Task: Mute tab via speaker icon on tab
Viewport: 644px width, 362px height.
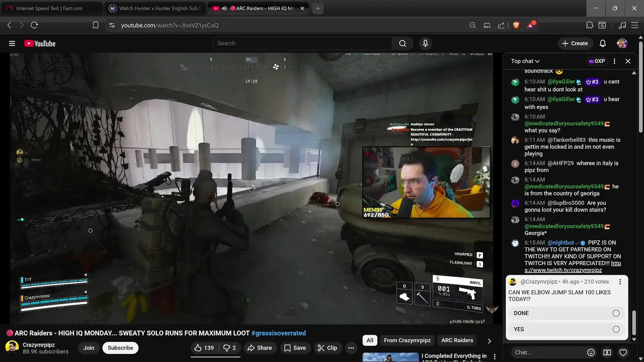Action: point(224,9)
